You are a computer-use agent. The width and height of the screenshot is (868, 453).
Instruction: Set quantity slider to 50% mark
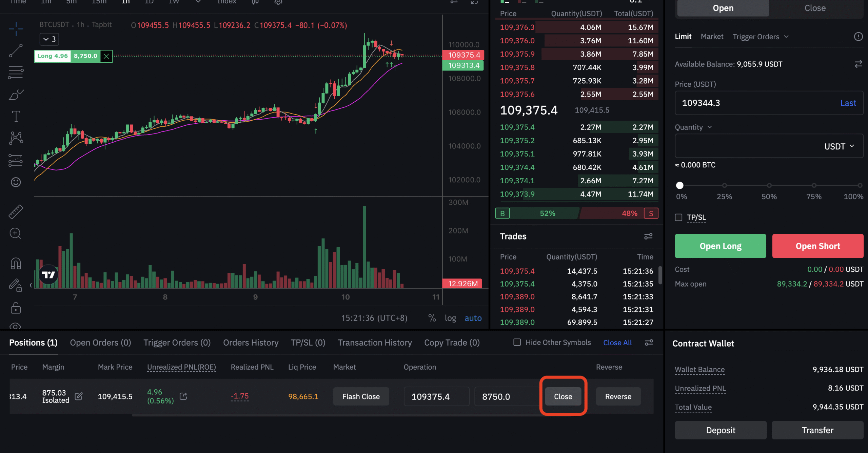(769, 185)
